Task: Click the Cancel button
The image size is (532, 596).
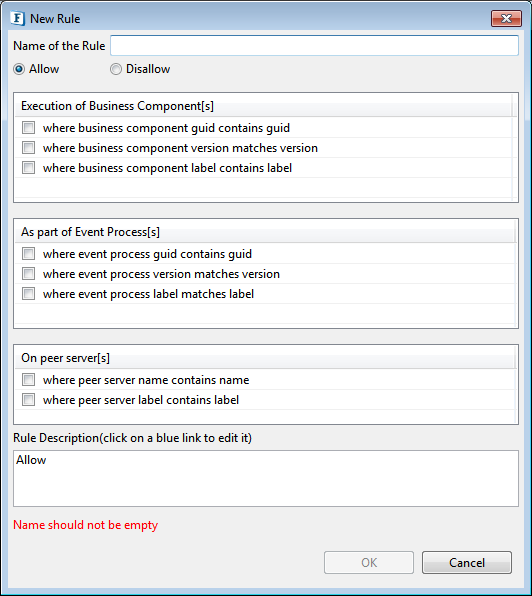Action: point(467,563)
